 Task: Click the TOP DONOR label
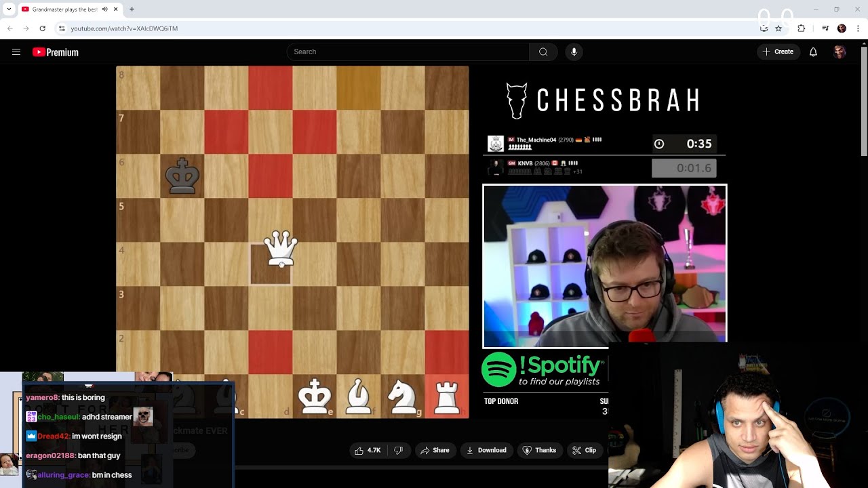[501, 401]
